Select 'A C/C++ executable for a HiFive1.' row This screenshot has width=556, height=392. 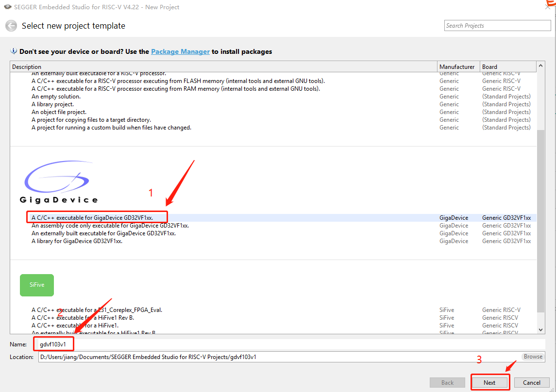[x=273, y=326]
